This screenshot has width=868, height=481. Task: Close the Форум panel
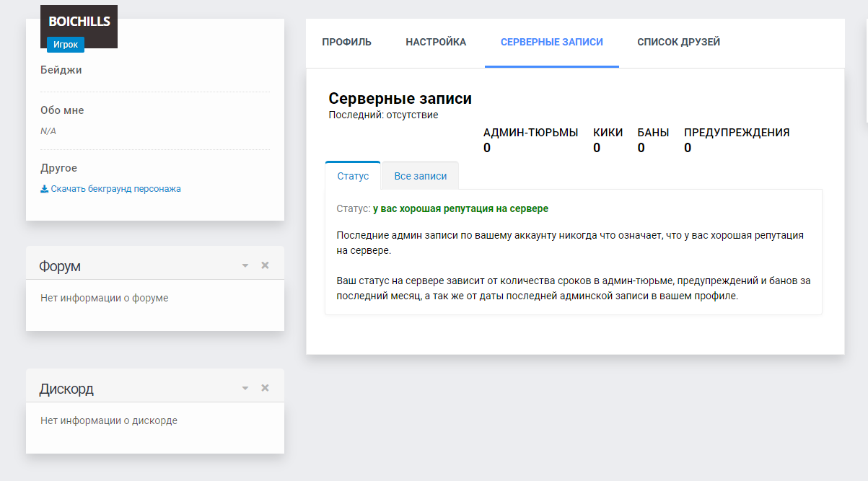click(265, 265)
